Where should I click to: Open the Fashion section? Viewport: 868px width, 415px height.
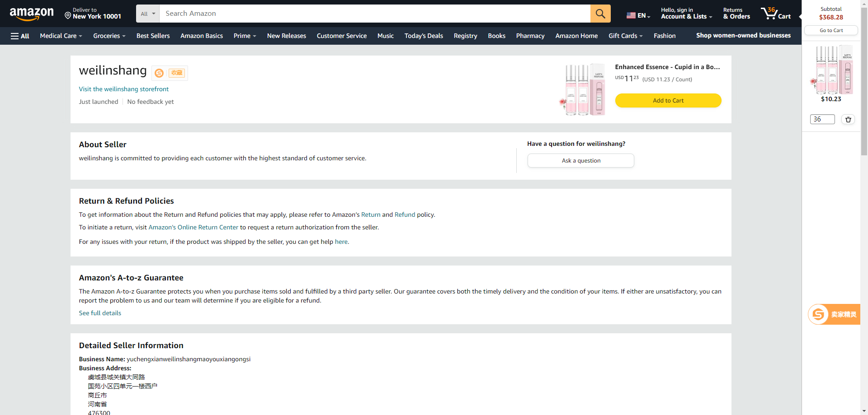pos(665,36)
